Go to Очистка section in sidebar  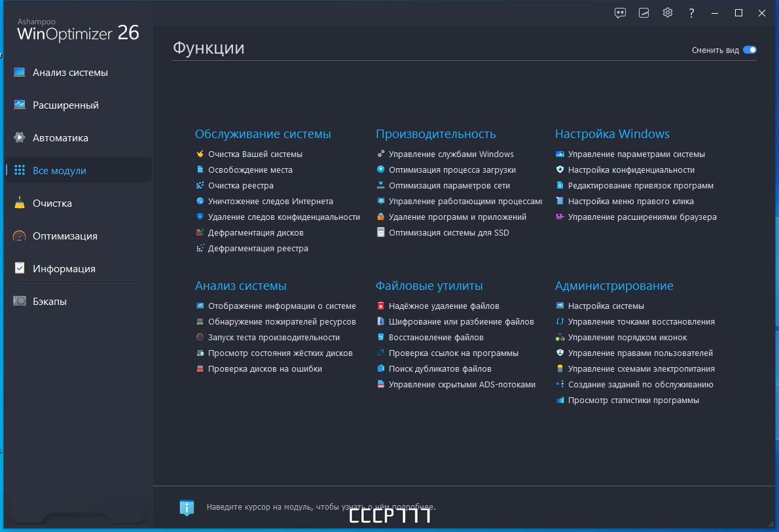[x=52, y=203]
